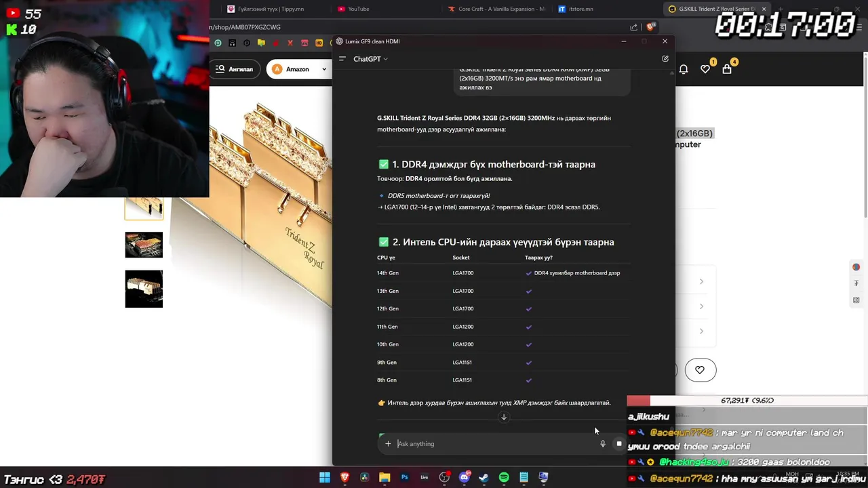Open ChatGPT sidebar hamburger menu
The image size is (868, 488).
coord(342,59)
